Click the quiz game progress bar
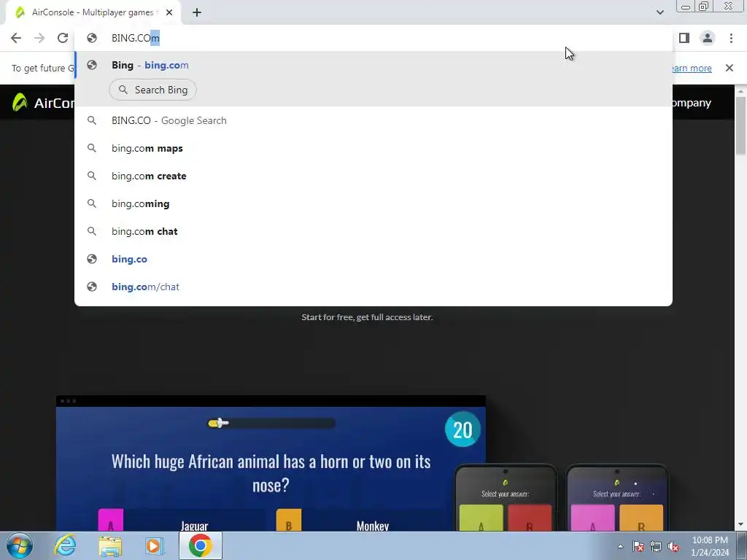747x560 pixels. point(271,423)
